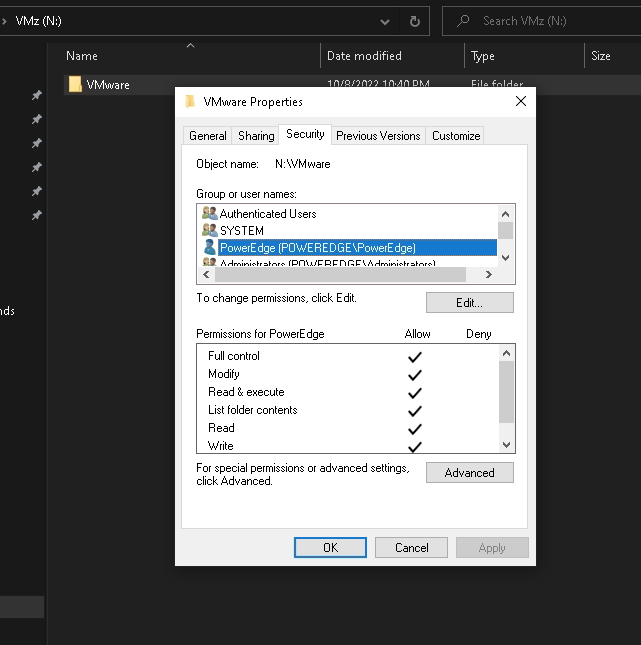Click the PowerEdge user icon

209,247
